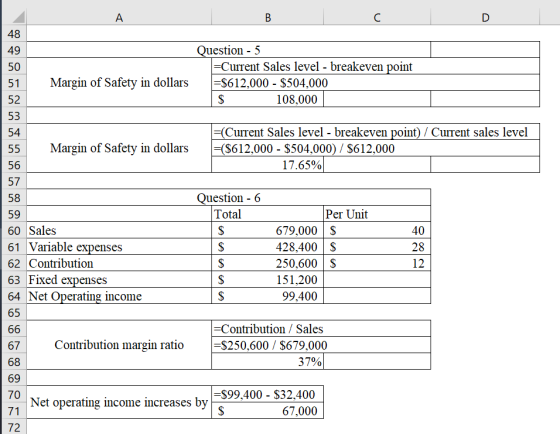Image resolution: width=560 pixels, height=434 pixels.
Task: Click the '=$99,400 - $32,400' cell
Action: click(268, 394)
